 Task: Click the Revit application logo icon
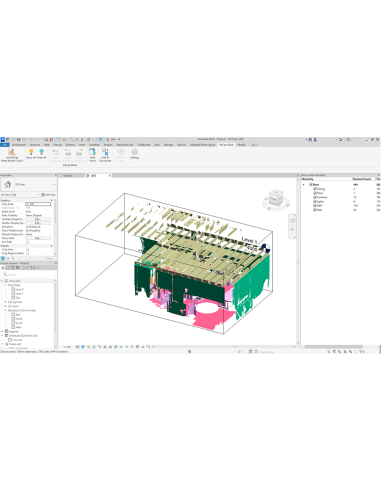coord(2,139)
